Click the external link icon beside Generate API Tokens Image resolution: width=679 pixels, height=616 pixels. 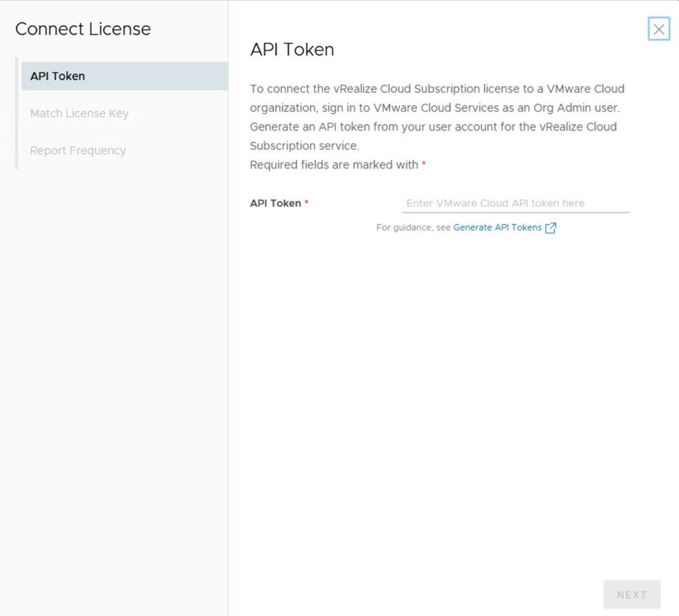pos(550,228)
